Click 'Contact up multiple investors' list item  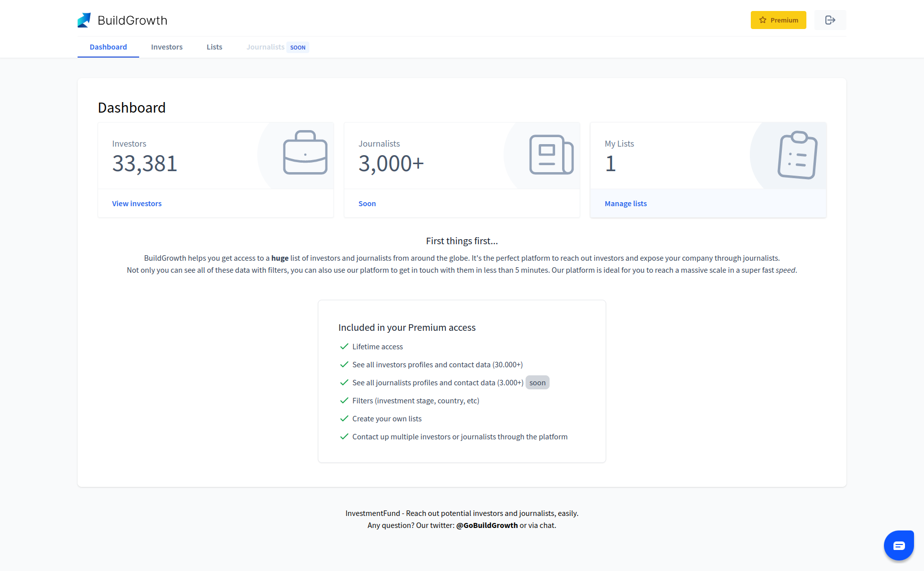coord(460,437)
